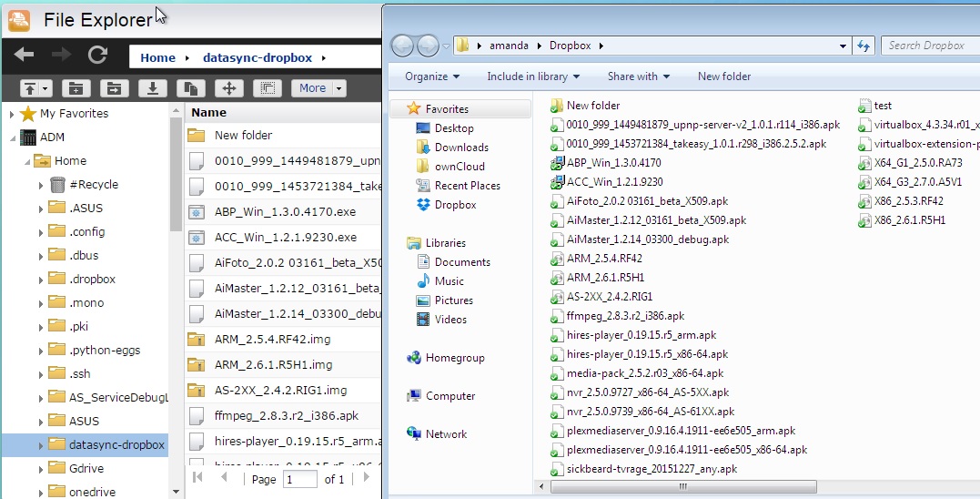The image size is (980, 499).
Task: Select the .python-eggs folder in tree
Action: coord(104,350)
